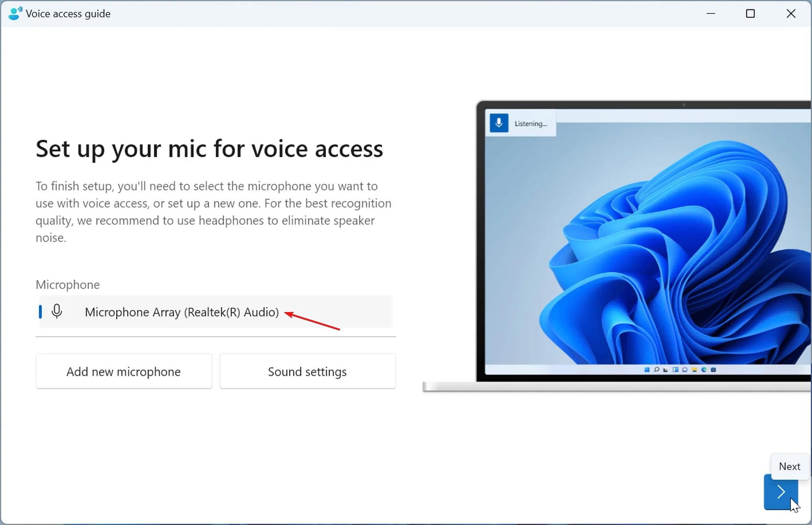Image resolution: width=812 pixels, height=525 pixels.
Task: Click the 'To finish setup' description paragraph
Action: click(214, 212)
